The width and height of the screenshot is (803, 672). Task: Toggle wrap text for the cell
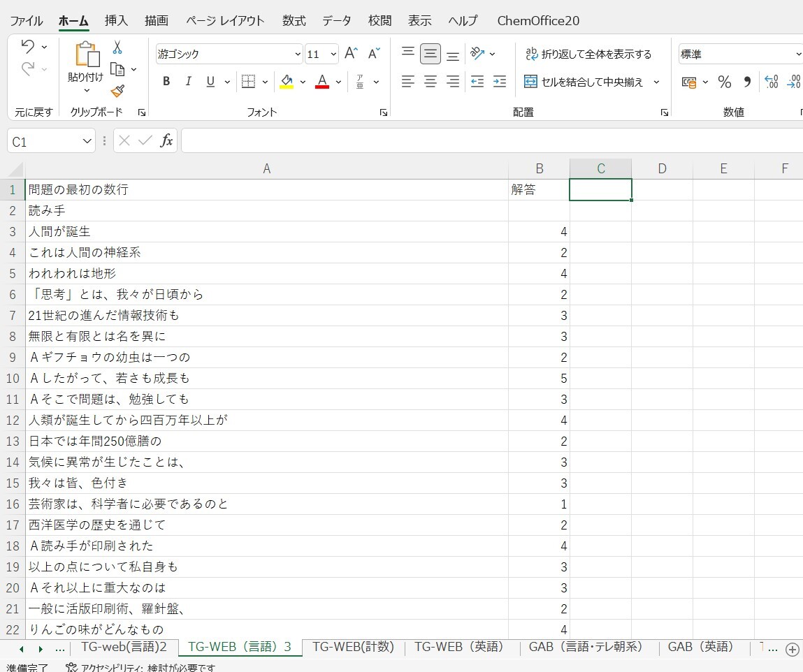click(x=588, y=54)
